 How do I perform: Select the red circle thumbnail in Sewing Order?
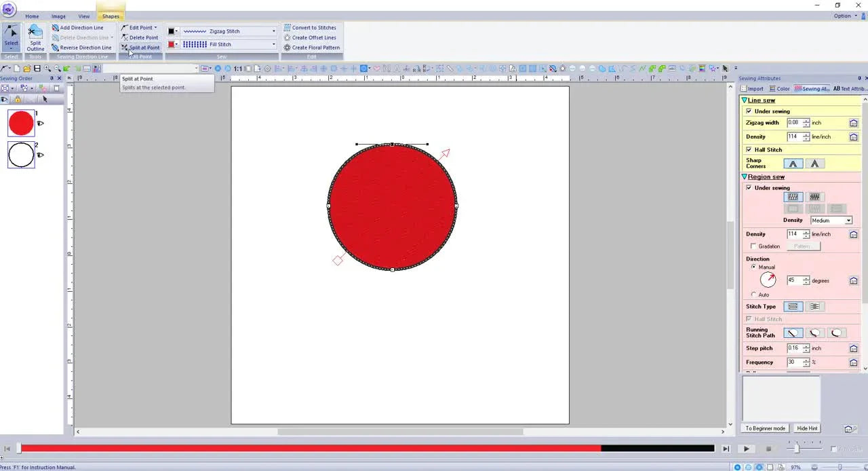pyautogui.click(x=21, y=124)
